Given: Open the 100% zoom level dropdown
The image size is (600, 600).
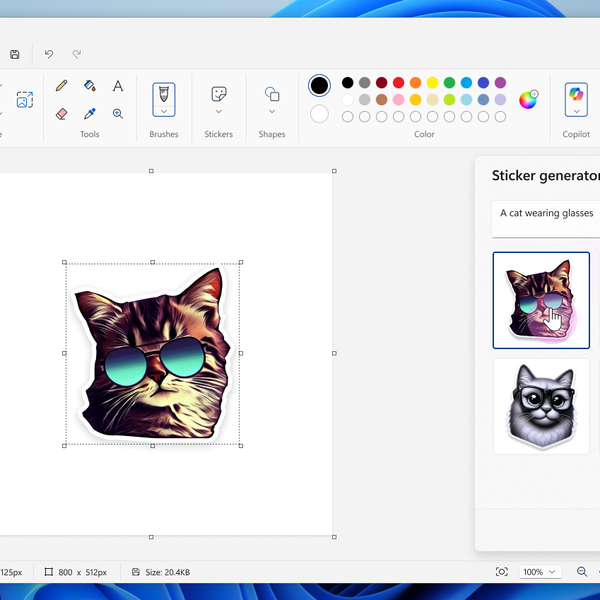Looking at the screenshot, I should click(539, 572).
